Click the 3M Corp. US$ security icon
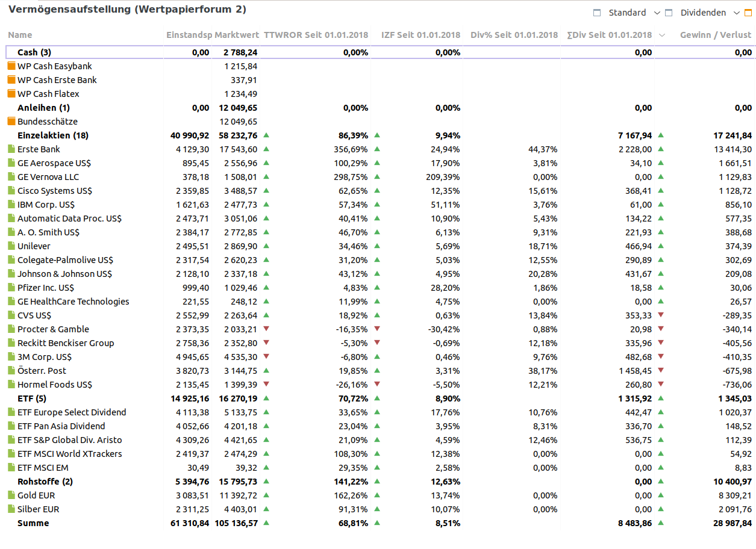 (x=11, y=356)
